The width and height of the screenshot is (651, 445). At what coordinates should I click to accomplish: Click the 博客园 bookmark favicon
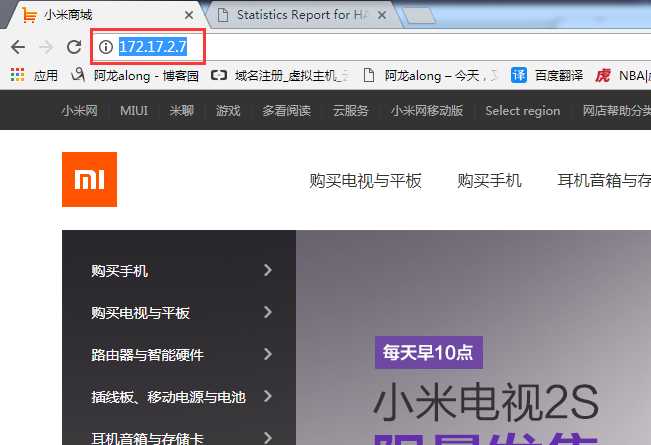[x=78, y=75]
